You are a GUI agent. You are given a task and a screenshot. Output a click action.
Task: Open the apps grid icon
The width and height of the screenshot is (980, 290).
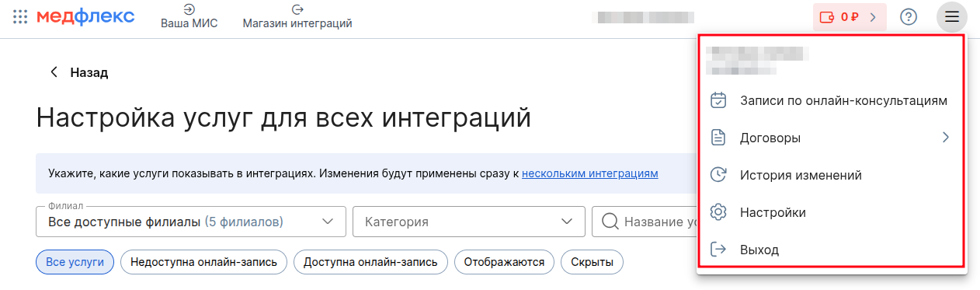(20, 16)
